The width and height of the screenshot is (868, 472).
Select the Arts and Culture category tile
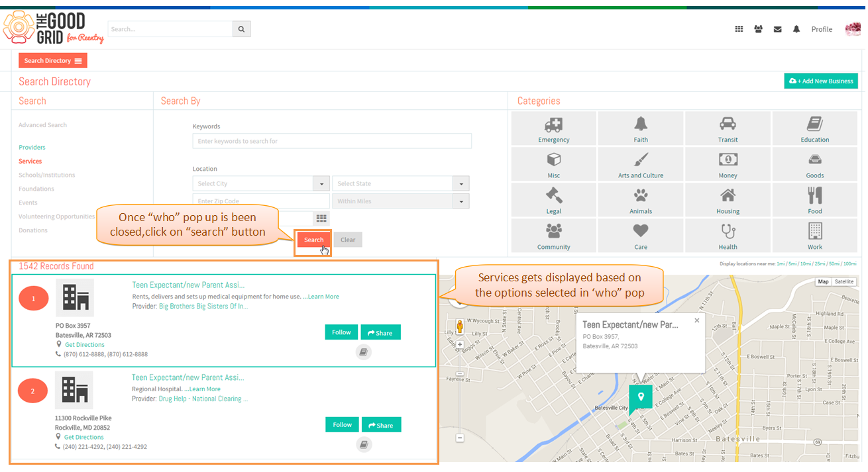(641, 164)
